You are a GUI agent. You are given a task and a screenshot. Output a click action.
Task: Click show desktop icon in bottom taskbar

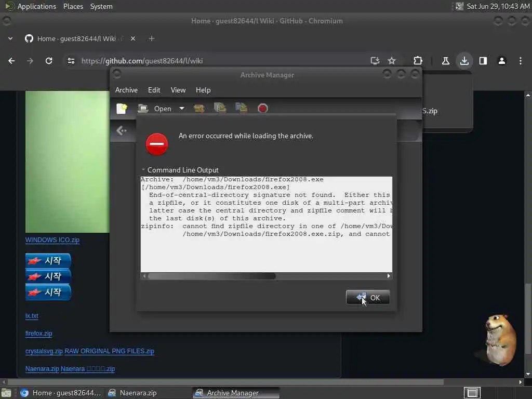click(6, 393)
